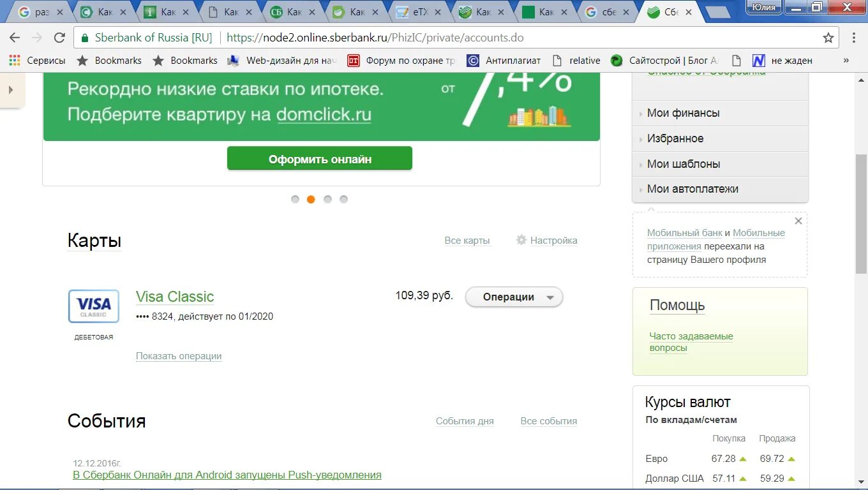
Task: Click the Показать операции link
Action: point(179,356)
